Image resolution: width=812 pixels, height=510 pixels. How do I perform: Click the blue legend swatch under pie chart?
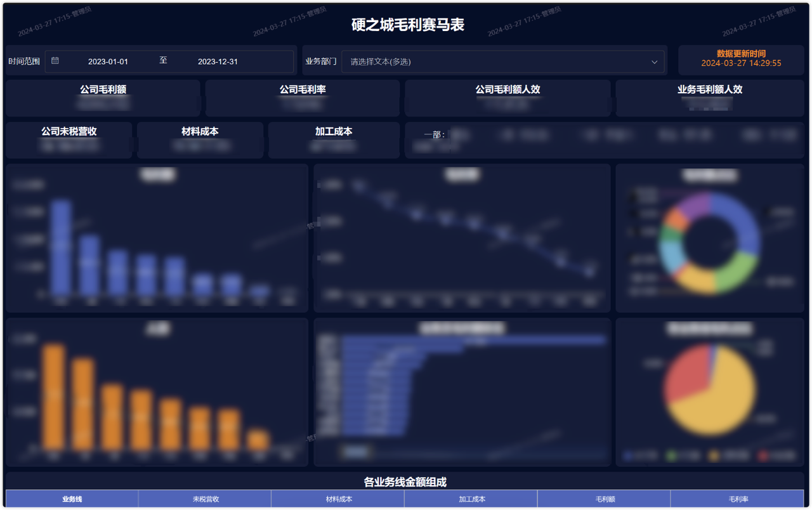(629, 455)
